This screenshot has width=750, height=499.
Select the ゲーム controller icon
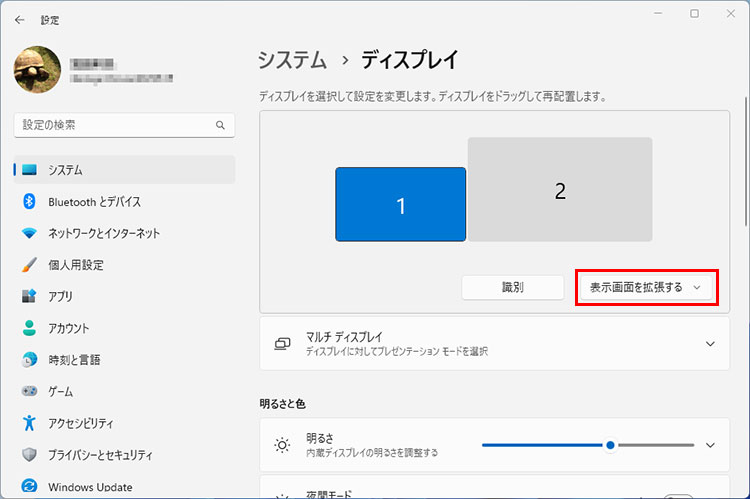pos(29,392)
